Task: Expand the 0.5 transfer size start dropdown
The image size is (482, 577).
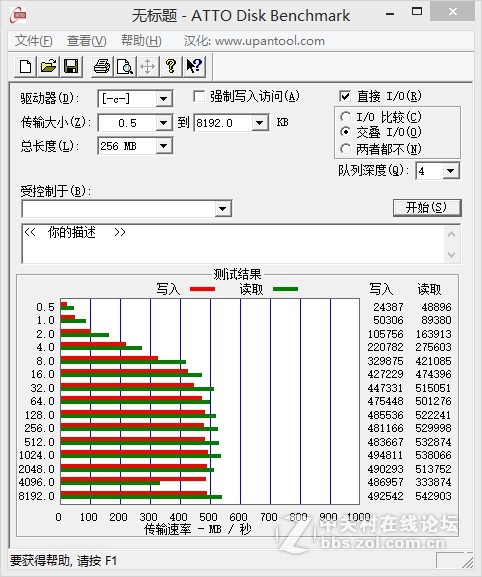Action: click(x=163, y=123)
